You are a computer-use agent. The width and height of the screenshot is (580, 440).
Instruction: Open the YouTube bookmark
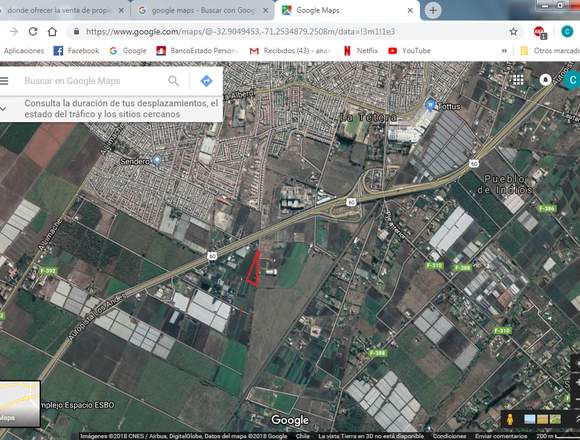coord(409,51)
